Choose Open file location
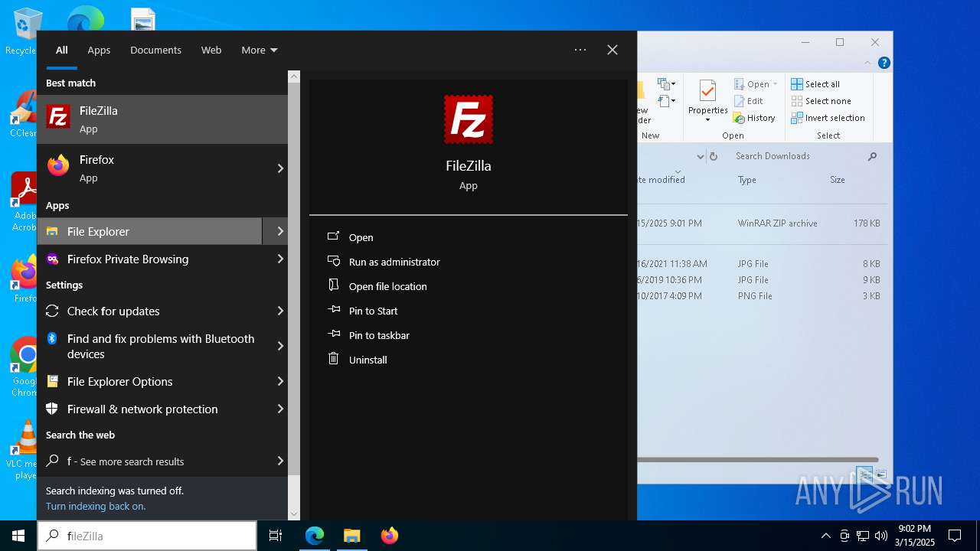Screen dimensions: 980x551 point(388,286)
